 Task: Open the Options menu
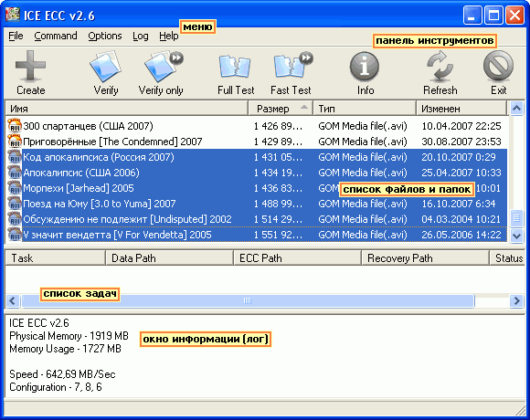[x=105, y=36]
